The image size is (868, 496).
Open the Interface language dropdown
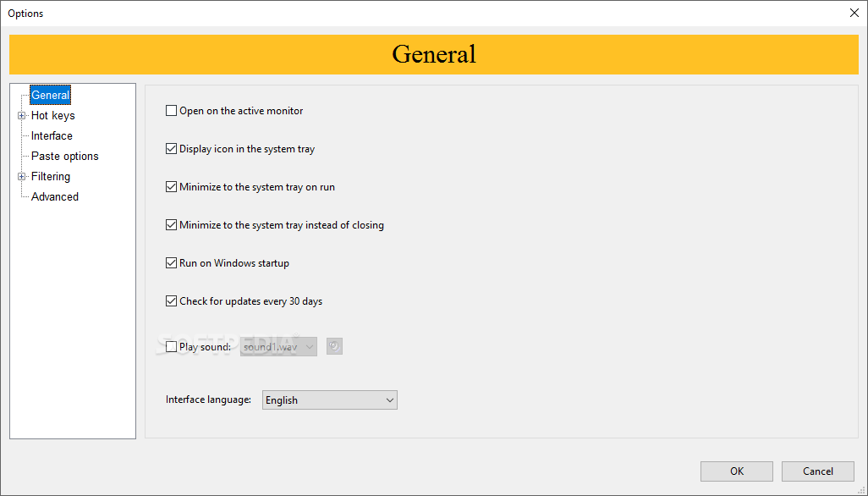click(x=329, y=400)
